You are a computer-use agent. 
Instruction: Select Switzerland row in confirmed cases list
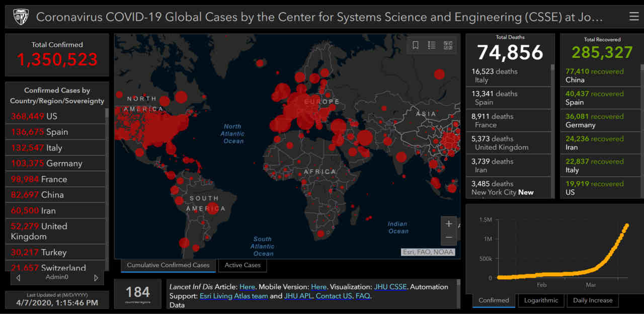coord(56,266)
